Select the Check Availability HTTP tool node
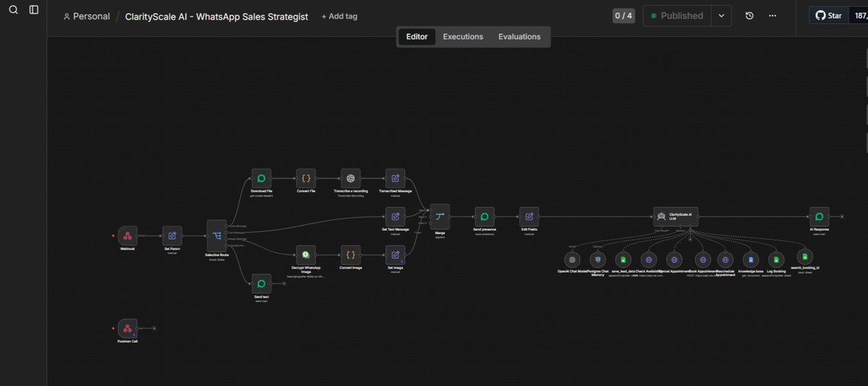The height and width of the screenshot is (386, 868). 649,259
